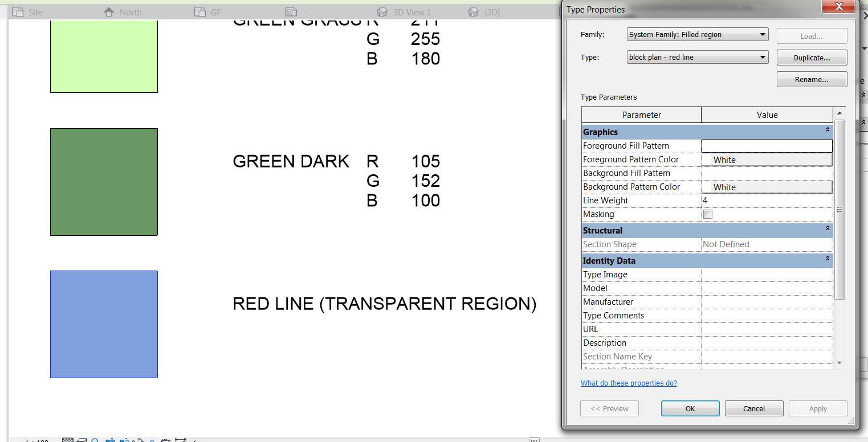Click the Load... button
The height and width of the screenshot is (442, 868).
812,36
